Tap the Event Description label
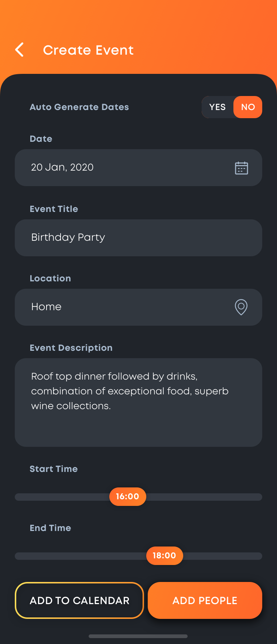 [x=71, y=348]
